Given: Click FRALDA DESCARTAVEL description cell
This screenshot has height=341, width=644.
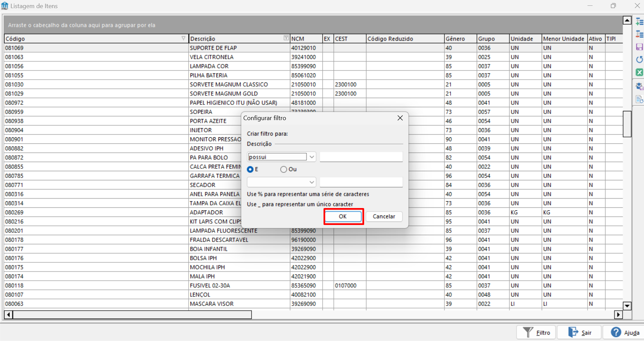Looking at the screenshot, I should (x=239, y=240).
